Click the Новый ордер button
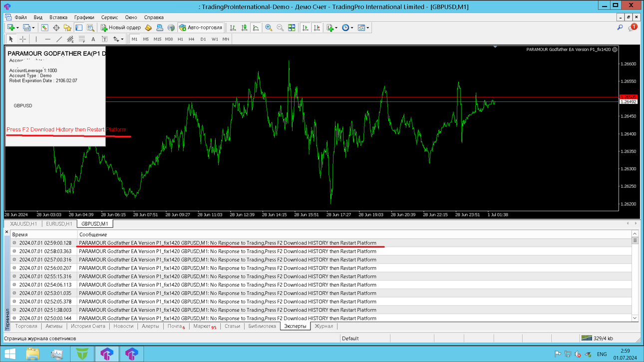The height and width of the screenshot is (362, 644). pos(121,28)
